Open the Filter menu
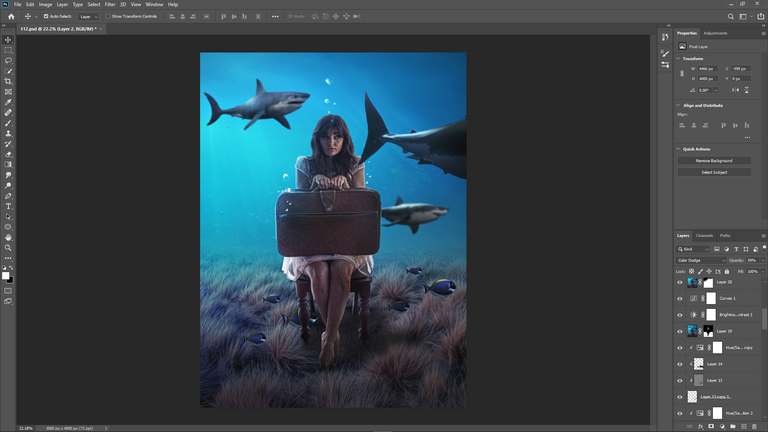Screen dimensions: 768x432 tap(110, 4)
